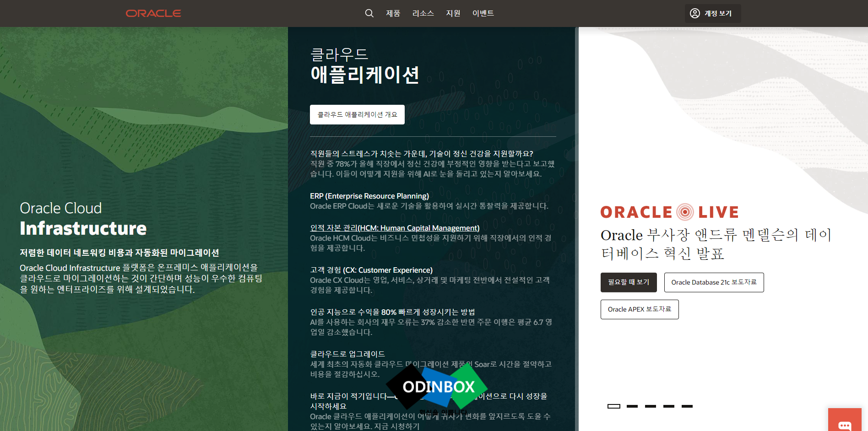
Task: Click the Oracle ERP Cloud description text
Action: (429, 206)
